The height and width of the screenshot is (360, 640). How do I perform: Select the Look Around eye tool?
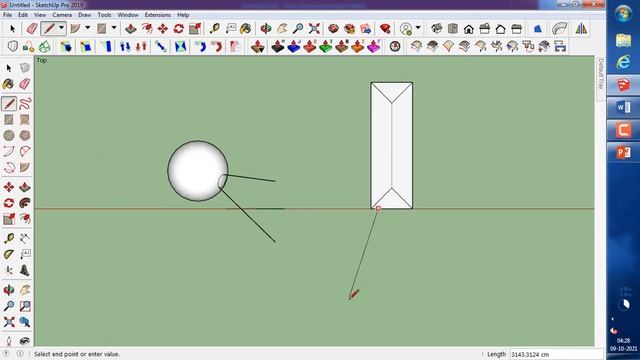[25, 341]
